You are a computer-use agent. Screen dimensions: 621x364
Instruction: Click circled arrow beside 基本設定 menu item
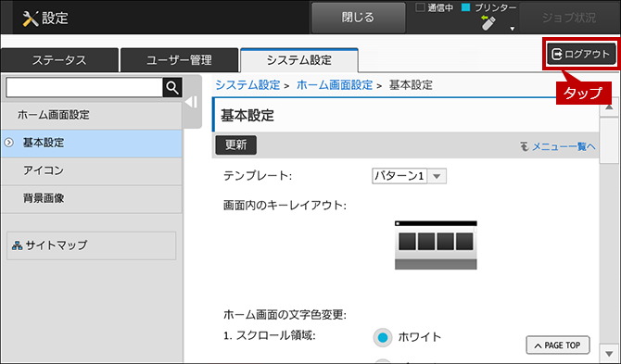point(8,143)
